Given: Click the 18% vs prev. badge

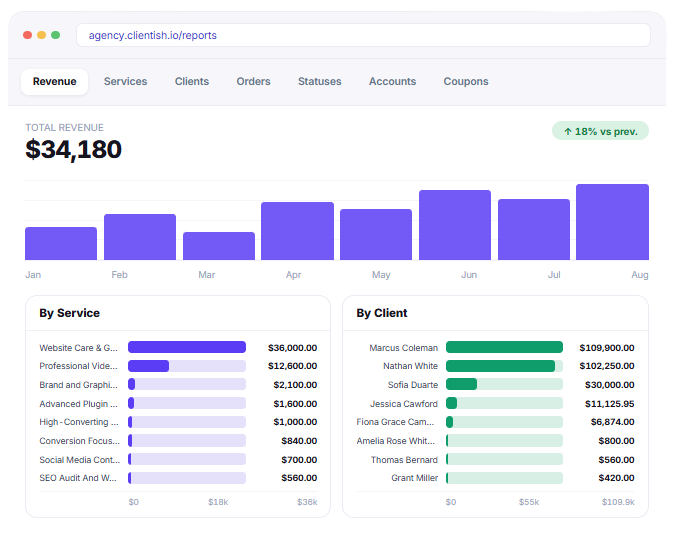Looking at the screenshot, I should point(600,131).
